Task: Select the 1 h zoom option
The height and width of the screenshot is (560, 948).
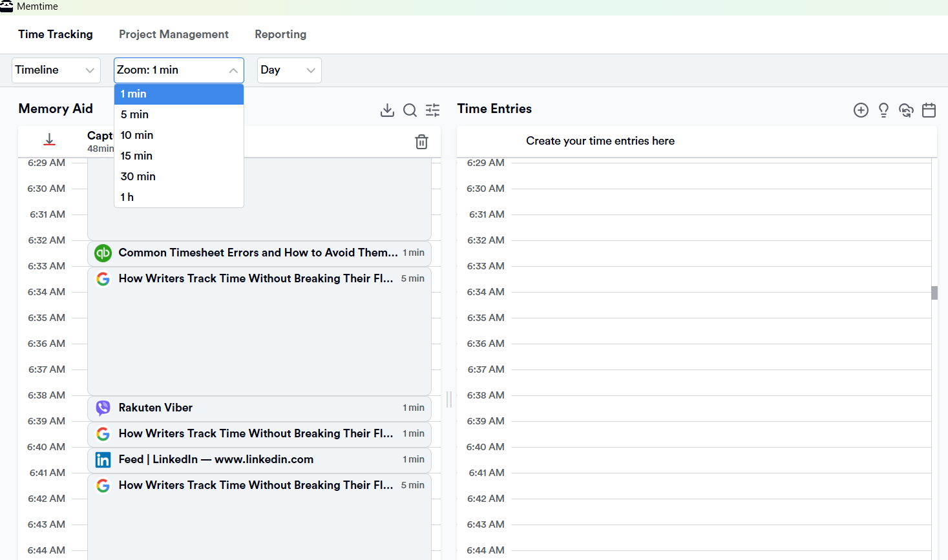Action: (179, 197)
